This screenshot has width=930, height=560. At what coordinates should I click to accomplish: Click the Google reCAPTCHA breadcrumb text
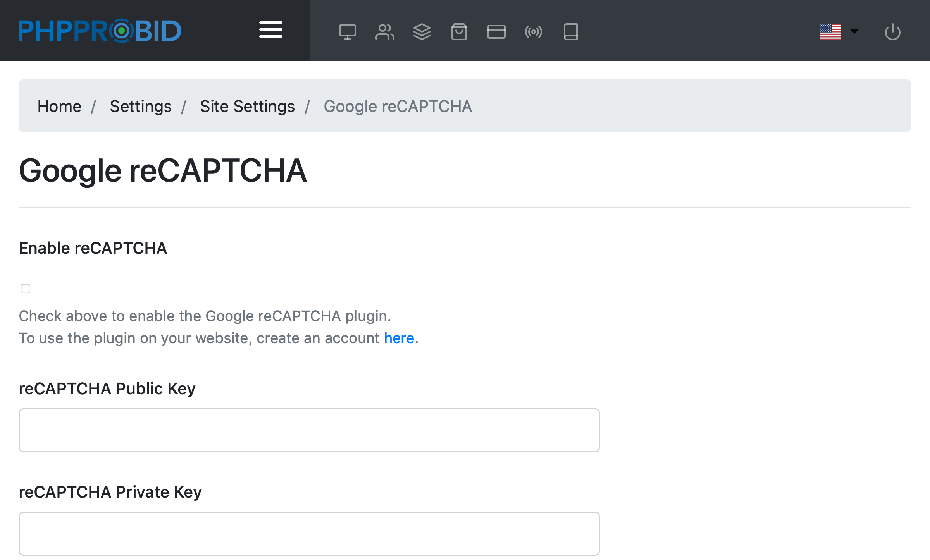pyautogui.click(x=398, y=106)
